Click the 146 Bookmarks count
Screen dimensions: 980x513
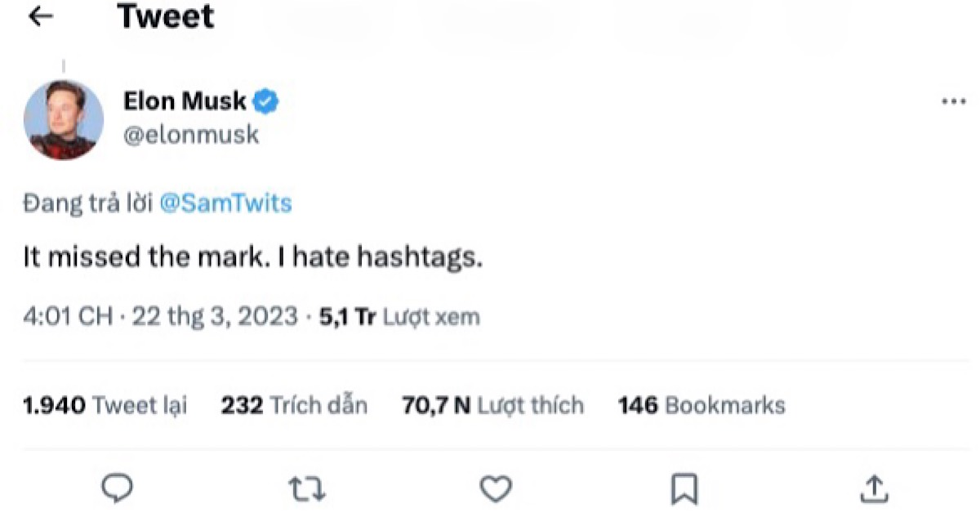point(702,405)
